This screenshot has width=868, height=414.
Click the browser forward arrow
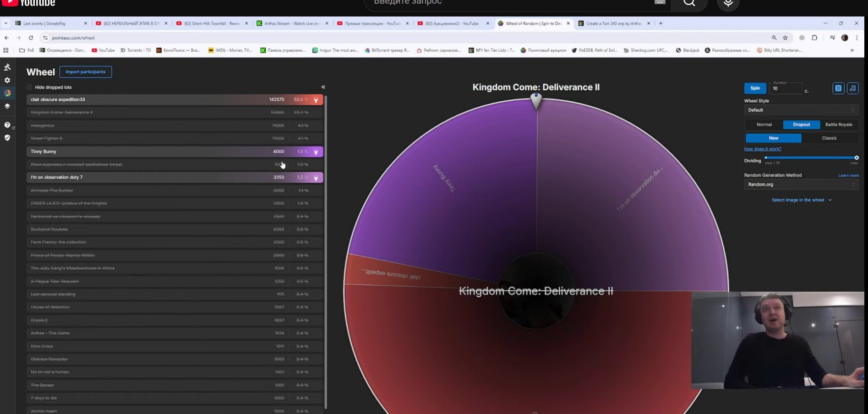pyautogui.click(x=18, y=38)
